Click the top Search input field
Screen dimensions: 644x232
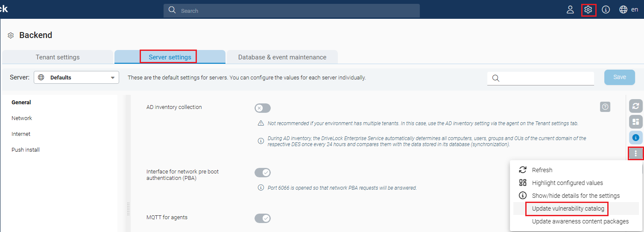292,11
